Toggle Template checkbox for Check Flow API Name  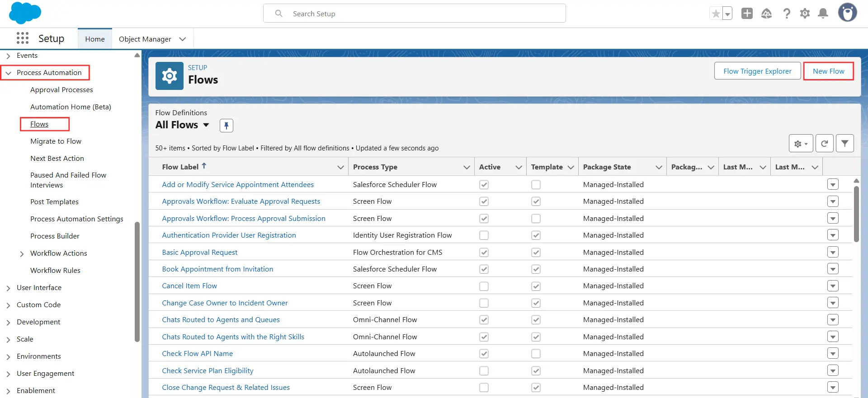[x=536, y=354]
